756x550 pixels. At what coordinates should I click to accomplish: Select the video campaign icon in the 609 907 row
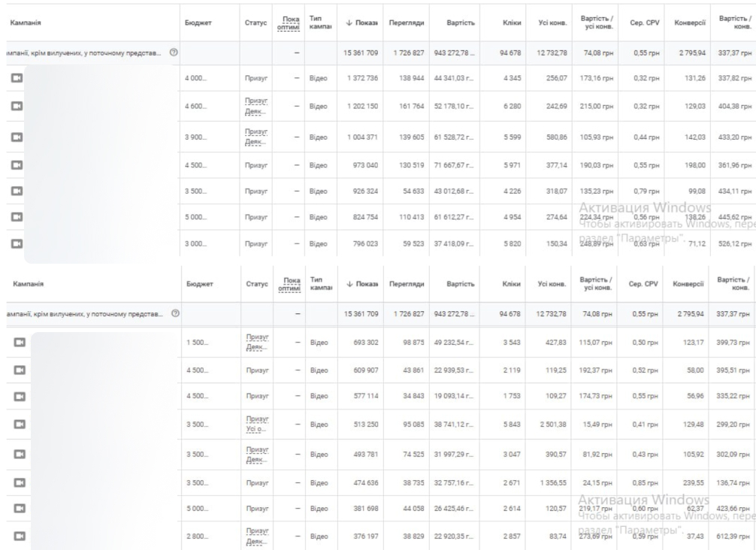point(20,370)
